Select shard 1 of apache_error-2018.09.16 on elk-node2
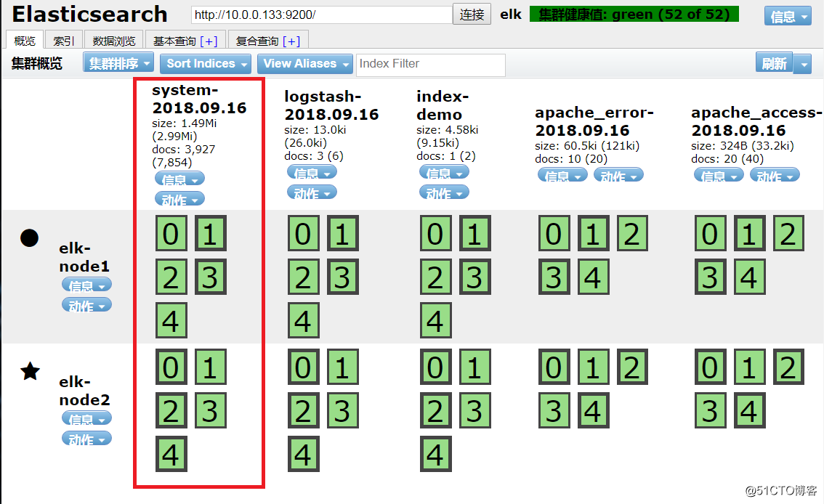The image size is (824, 504). (x=594, y=367)
